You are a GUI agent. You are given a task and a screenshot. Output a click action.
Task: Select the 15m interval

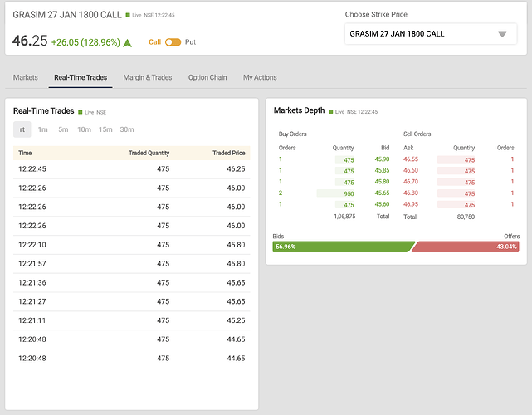105,129
